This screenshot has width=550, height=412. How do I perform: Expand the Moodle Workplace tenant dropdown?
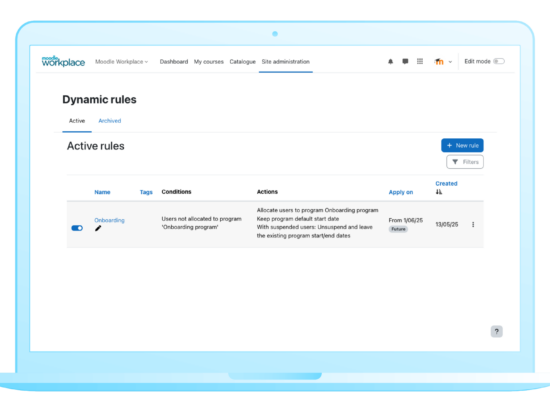(x=121, y=62)
